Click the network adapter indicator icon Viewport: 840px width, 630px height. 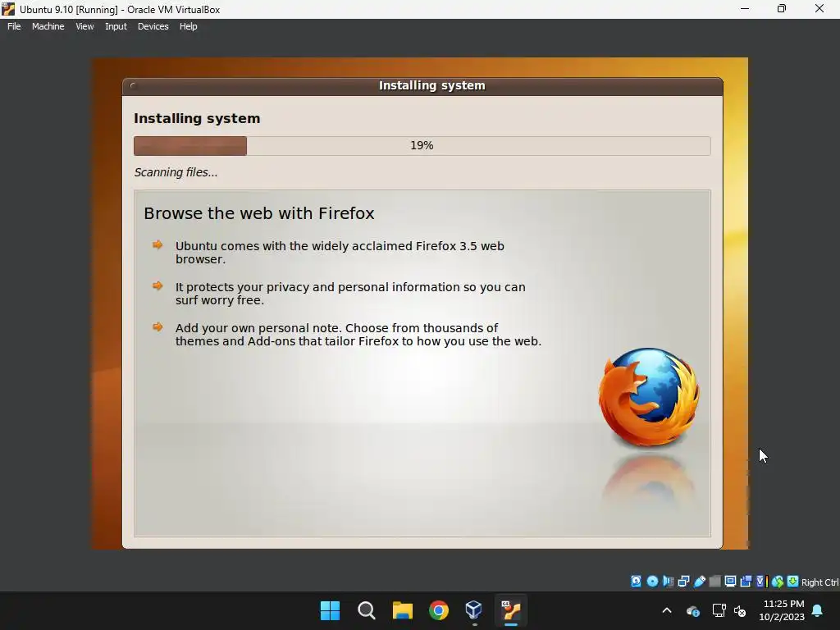683,582
